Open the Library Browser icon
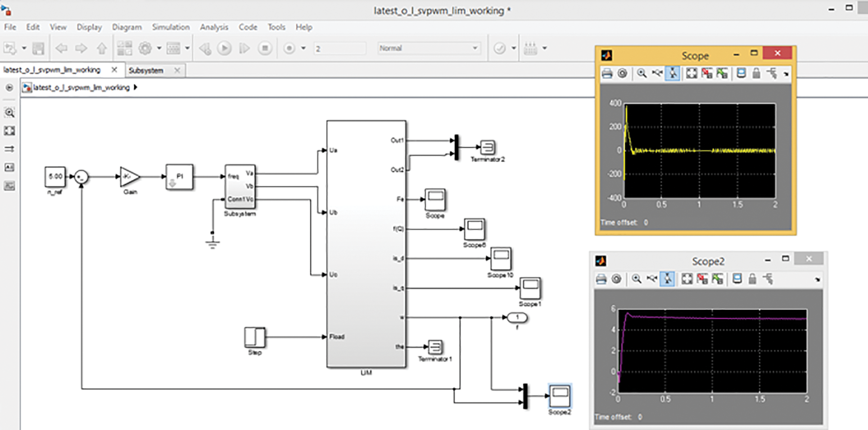Image resolution: width=868 pixels, height=430 pixels. pos(124,48)
